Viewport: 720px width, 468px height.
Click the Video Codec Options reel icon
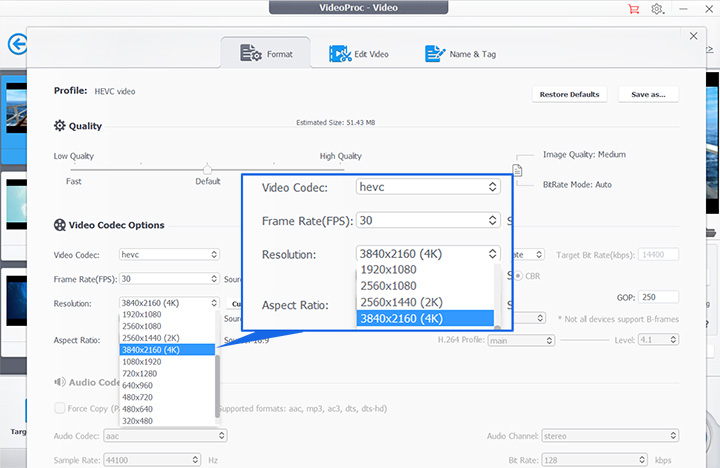(x=60, y=225)
